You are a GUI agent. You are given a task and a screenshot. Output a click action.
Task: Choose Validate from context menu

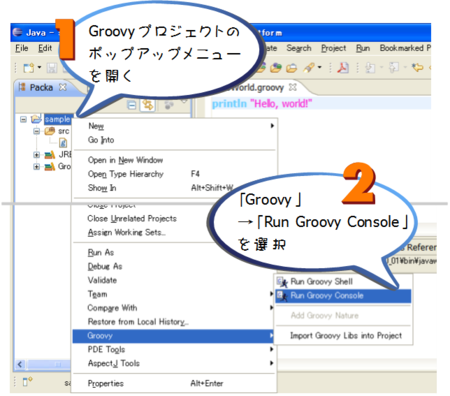[175, 280]
